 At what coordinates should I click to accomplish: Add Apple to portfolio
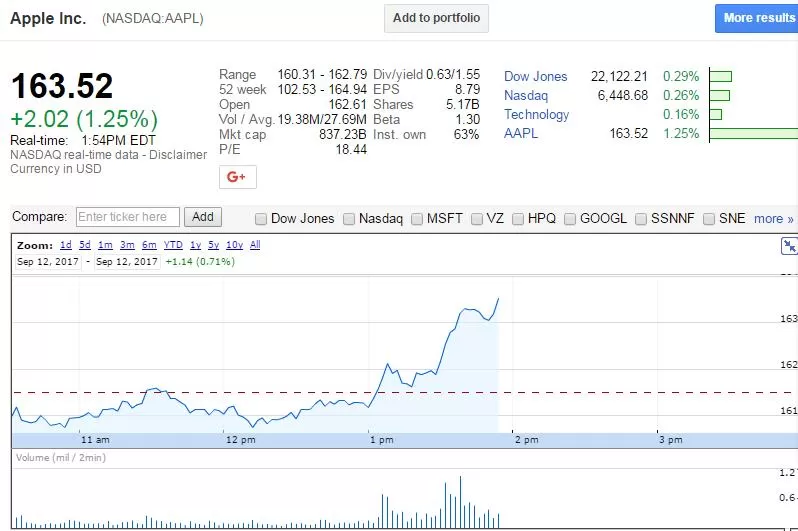point(436,18)
